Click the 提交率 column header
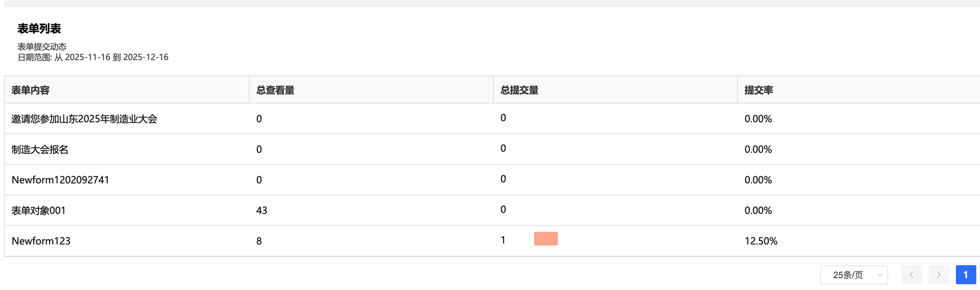The image size is (980, 290). coord(759,90)
